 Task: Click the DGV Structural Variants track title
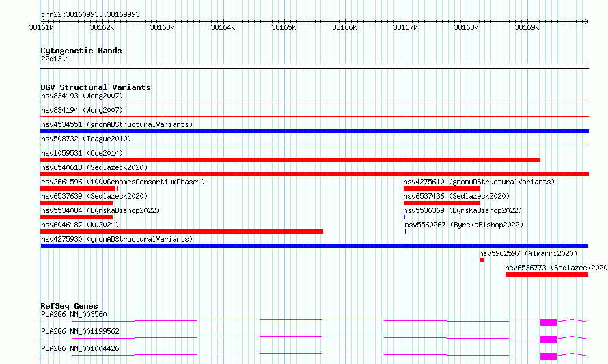coord(96,87)
